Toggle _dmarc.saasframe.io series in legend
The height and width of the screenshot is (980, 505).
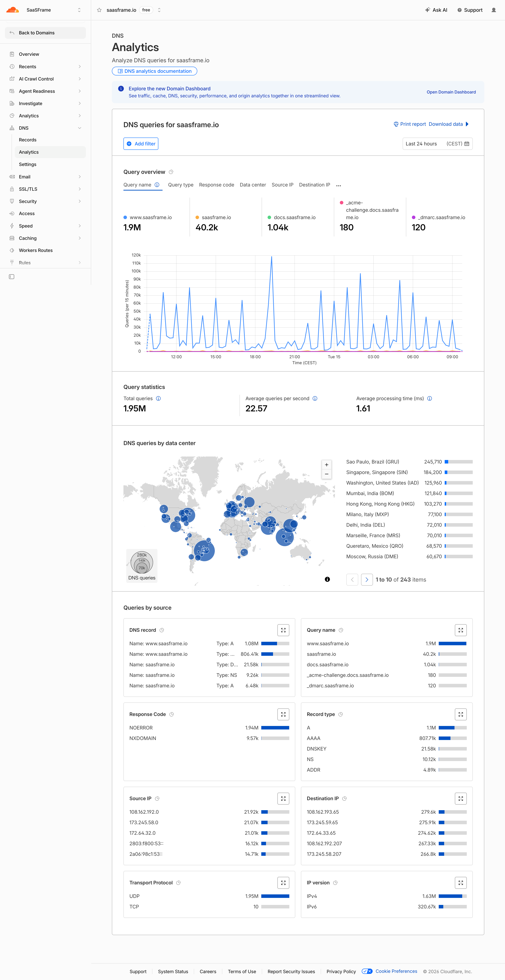pyautogui.click(x=438, y=218)
